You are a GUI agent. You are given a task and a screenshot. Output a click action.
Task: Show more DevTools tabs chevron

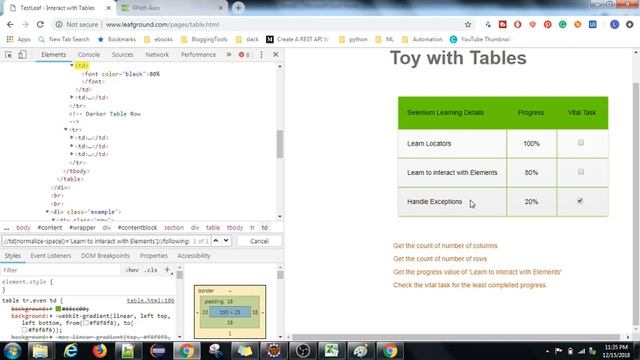tap(229, 54)
